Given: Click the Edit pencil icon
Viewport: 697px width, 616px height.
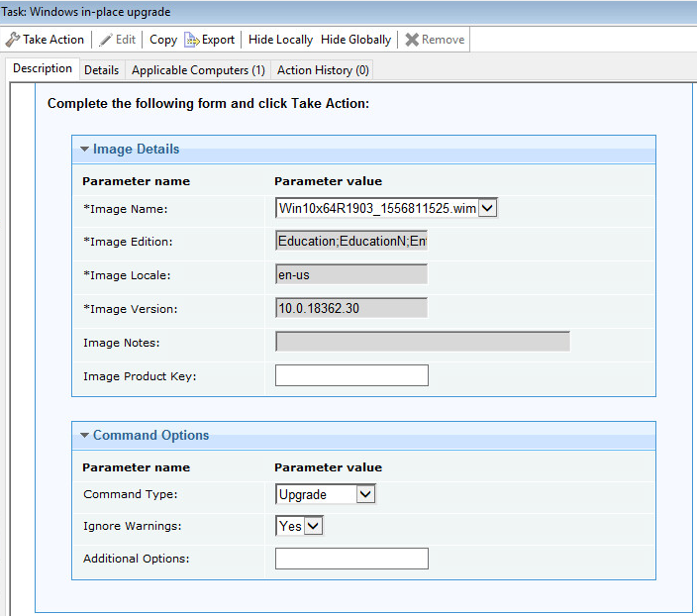Looking at the screenshot, I should point(105,40).
